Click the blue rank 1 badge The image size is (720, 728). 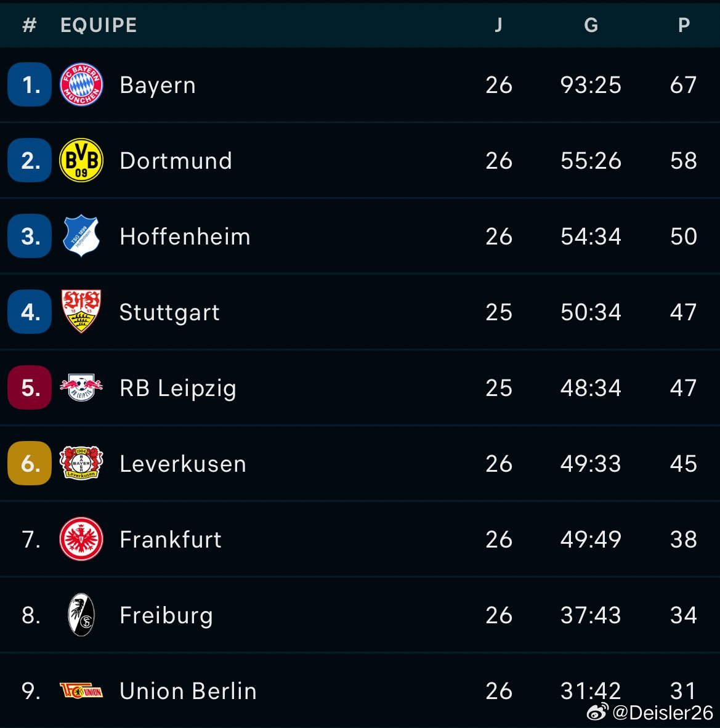pos(30,84)
